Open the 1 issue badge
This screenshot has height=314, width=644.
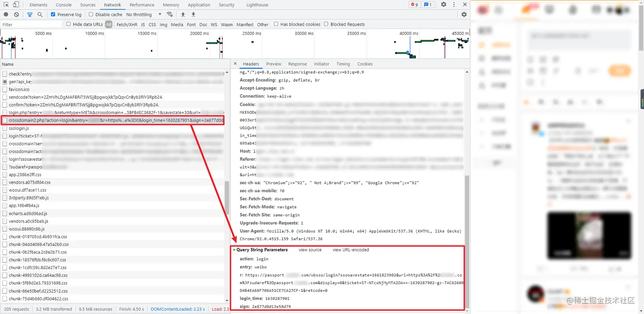point(428,5)
